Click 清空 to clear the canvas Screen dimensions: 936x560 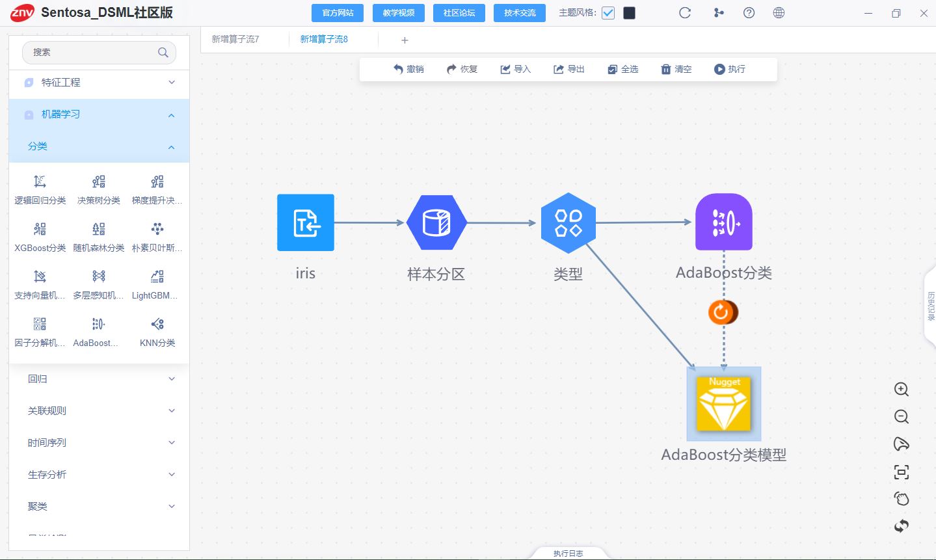pos(676,69)
